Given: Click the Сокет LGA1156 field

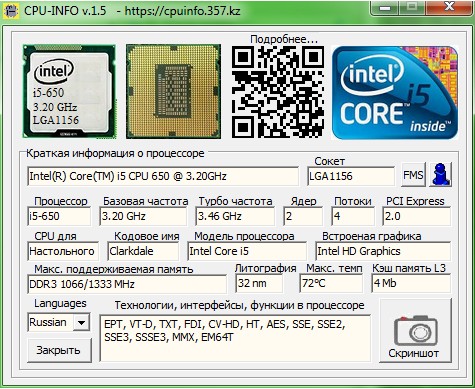Looking at the screenshot, I should (351, 176).
